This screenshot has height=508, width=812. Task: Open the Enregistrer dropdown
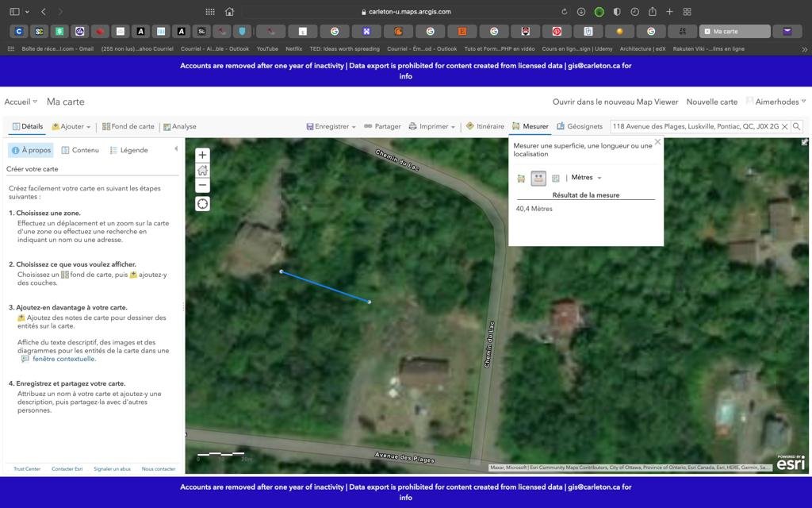pos(331,126)
